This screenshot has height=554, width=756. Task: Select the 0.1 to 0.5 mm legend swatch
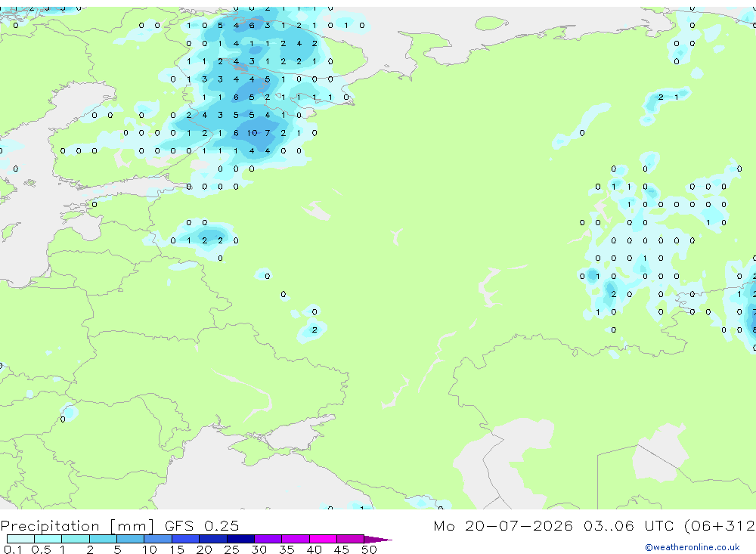click(x=20, y=539)
